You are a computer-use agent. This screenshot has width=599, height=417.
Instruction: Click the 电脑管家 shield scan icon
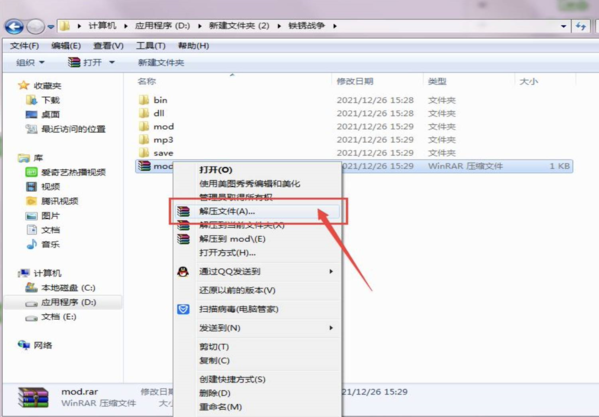tap(183, 309)
